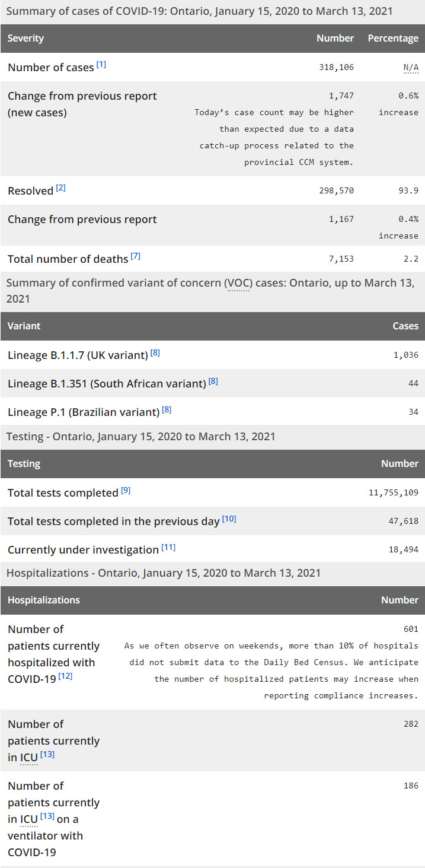Open footnote 2 next to Resolved
The width and height of the screenshot is (425, 868).
(x=61, y=188)
